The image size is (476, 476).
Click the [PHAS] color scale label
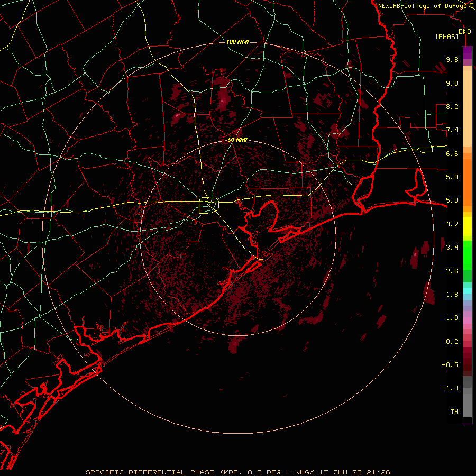pos(447,36)
